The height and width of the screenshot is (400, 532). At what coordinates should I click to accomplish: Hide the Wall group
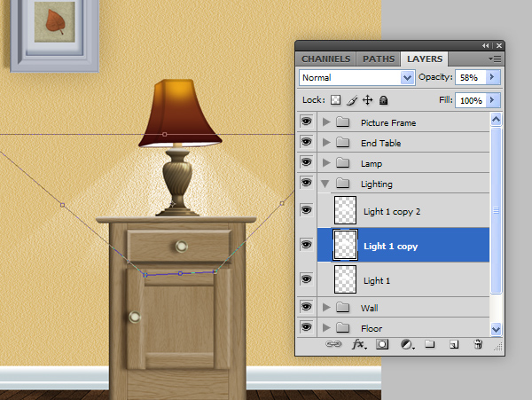coord(307,308)
